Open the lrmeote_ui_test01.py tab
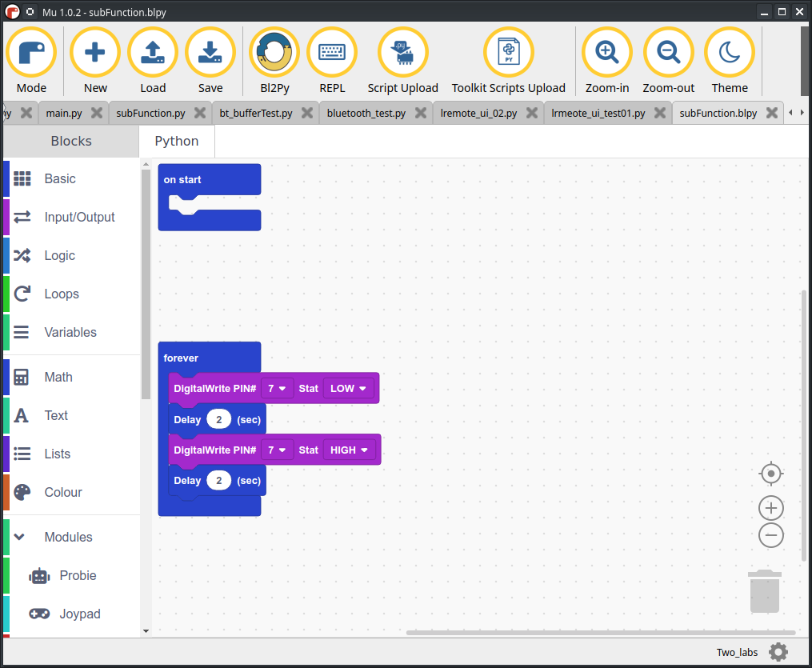 (x=598, y=113)
